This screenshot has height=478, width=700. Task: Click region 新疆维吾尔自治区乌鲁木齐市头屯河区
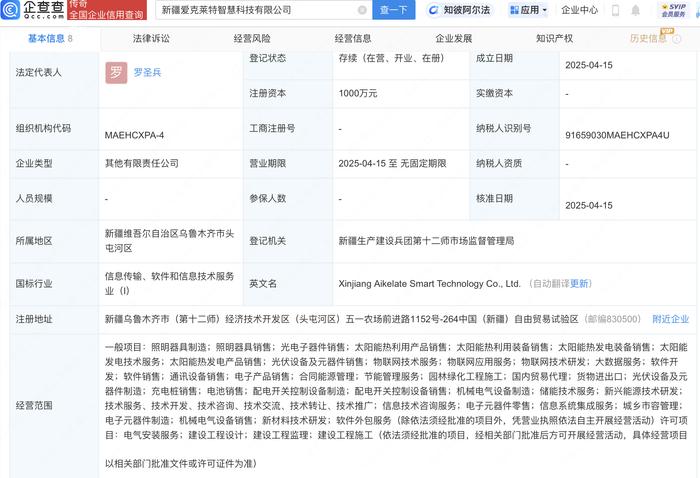click(x=169, y=241)
